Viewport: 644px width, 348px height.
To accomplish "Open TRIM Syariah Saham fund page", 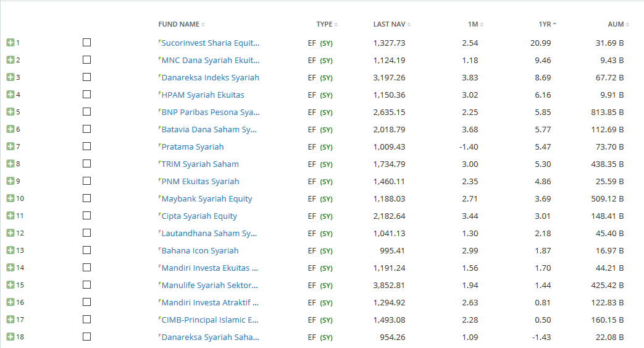I will point(200,164).
